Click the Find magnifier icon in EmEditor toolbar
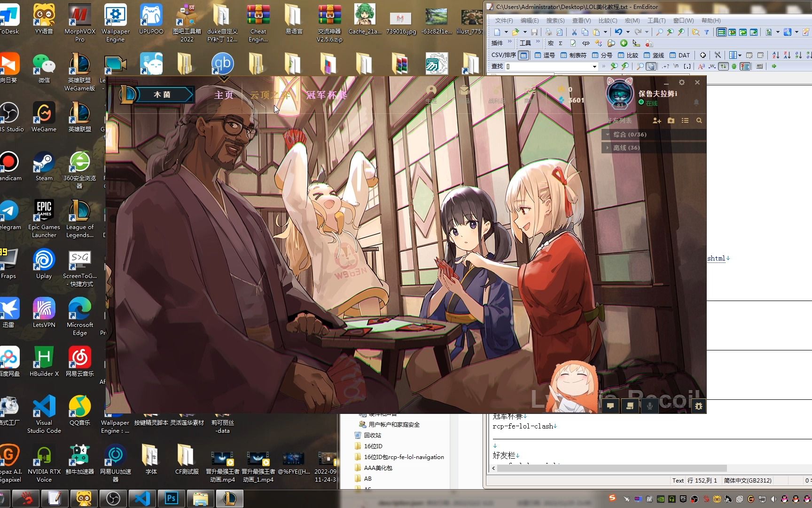The image size is (812, 508). 659,32
